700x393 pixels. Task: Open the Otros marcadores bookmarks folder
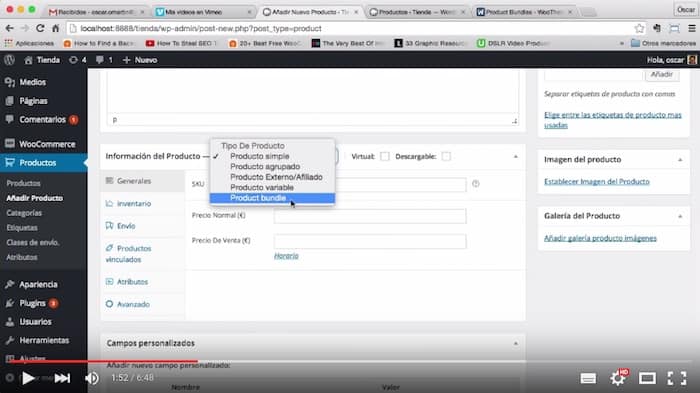[x=663, y=43]
